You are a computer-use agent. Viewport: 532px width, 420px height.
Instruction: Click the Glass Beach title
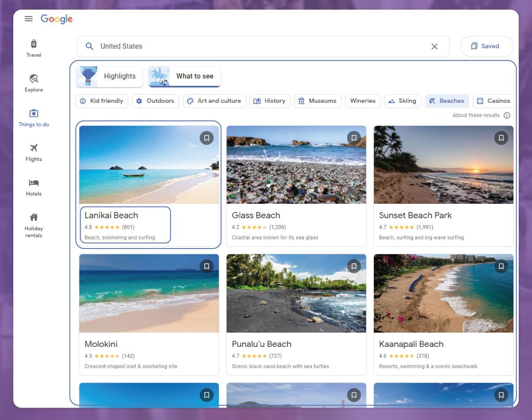pos(256,215)
